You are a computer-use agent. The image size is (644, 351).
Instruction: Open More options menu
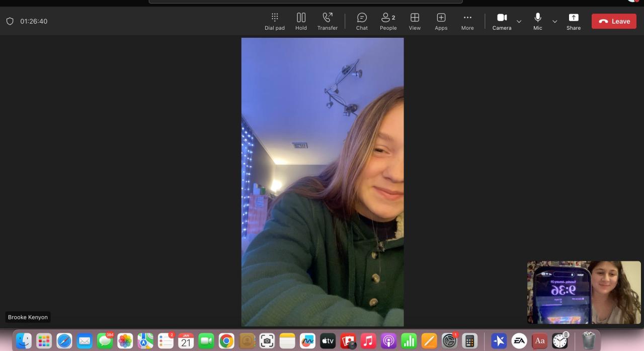point(467,21)
